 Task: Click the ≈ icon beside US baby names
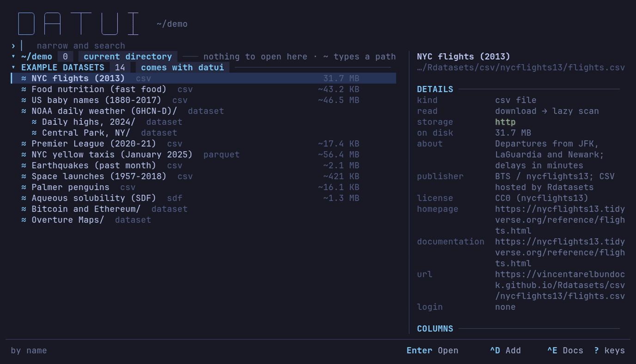point(24,100)
